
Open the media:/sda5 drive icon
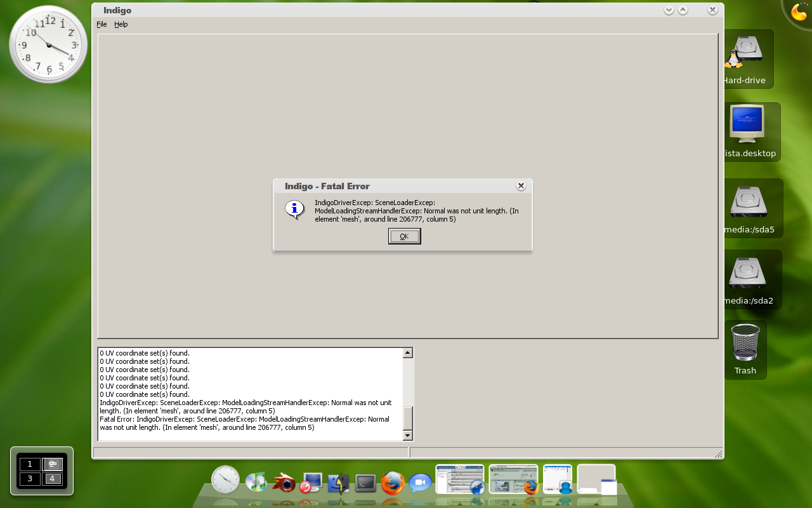pyautogui.click(x=749, y=201)
